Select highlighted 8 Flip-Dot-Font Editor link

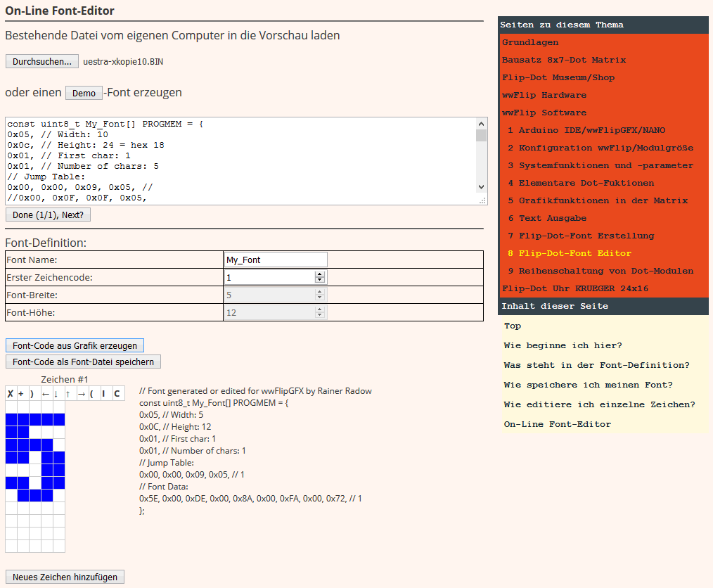click(x=570, y=253)
